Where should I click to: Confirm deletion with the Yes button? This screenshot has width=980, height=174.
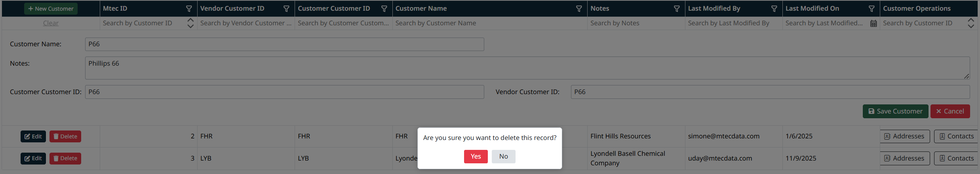(476, 157)
